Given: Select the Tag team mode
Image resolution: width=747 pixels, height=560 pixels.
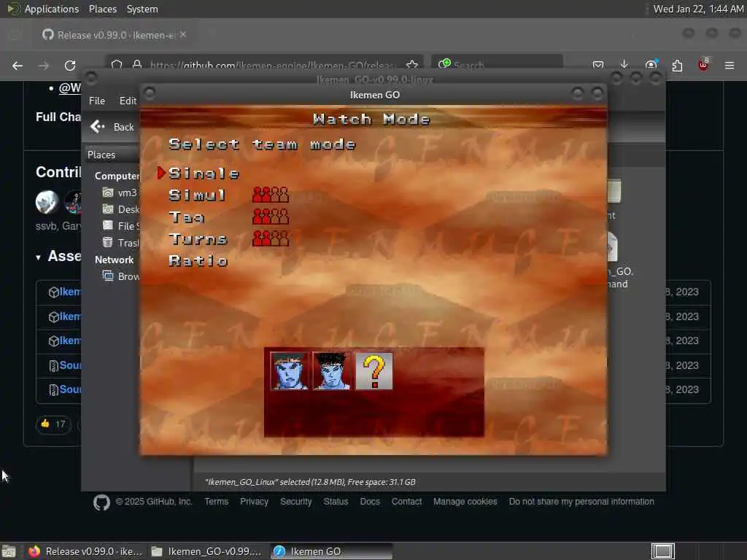Looking at the screenshot, I should pos(186,217).
